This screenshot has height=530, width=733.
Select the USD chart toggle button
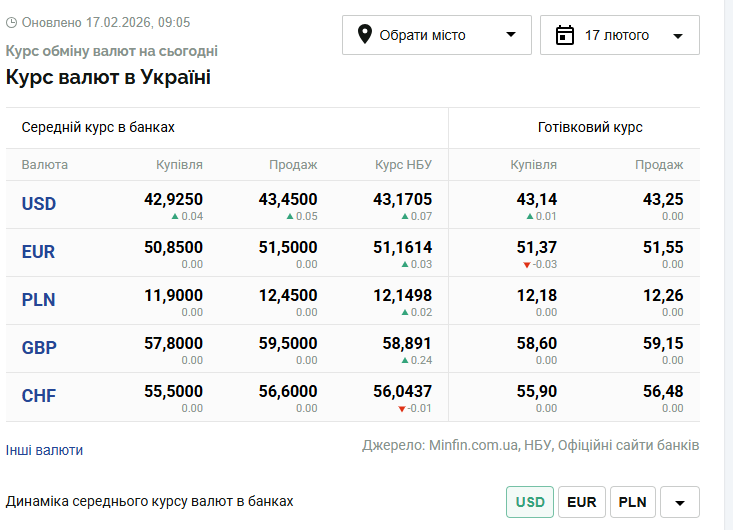pos(530,502)
